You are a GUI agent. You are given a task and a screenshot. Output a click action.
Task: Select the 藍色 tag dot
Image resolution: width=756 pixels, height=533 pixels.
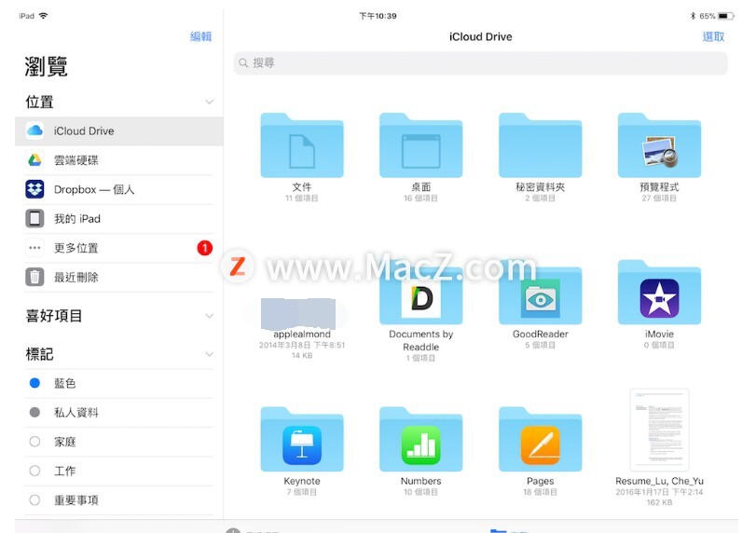pyautogui.click(x=34, y=383)
